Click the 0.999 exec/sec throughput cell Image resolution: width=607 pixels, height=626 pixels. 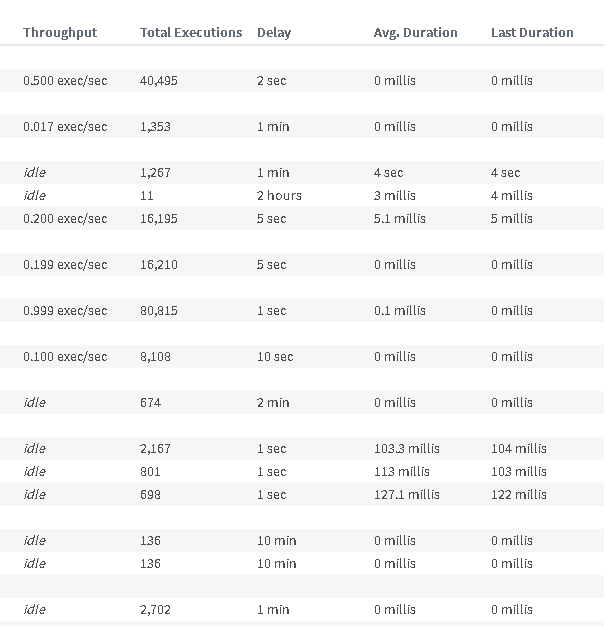coord(65,311)
